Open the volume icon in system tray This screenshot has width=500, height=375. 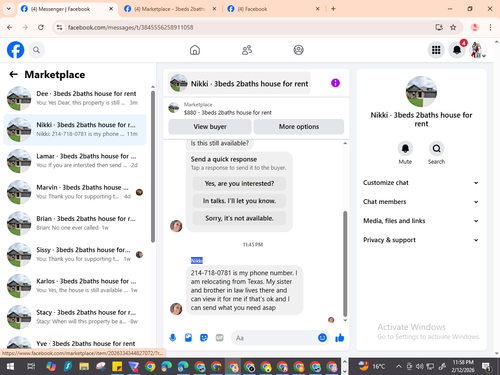point(420,367)
